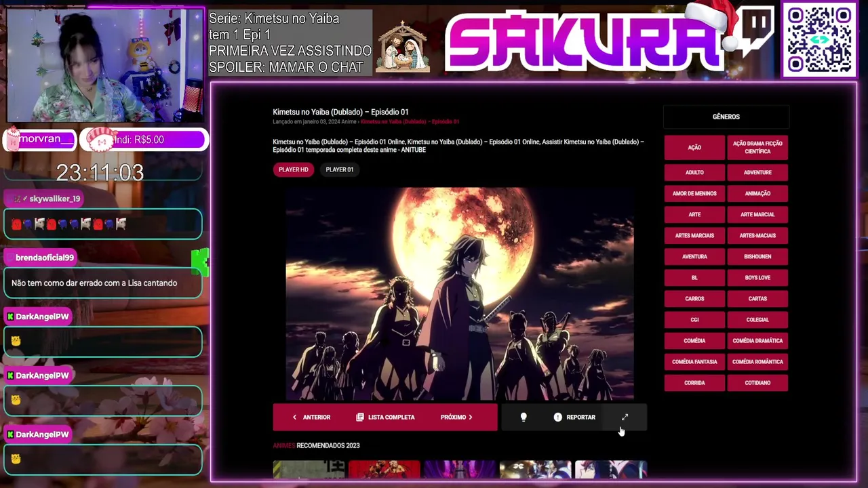Open the second recommended anime thumbnail

pyautogui.click(x=384, y=469)
